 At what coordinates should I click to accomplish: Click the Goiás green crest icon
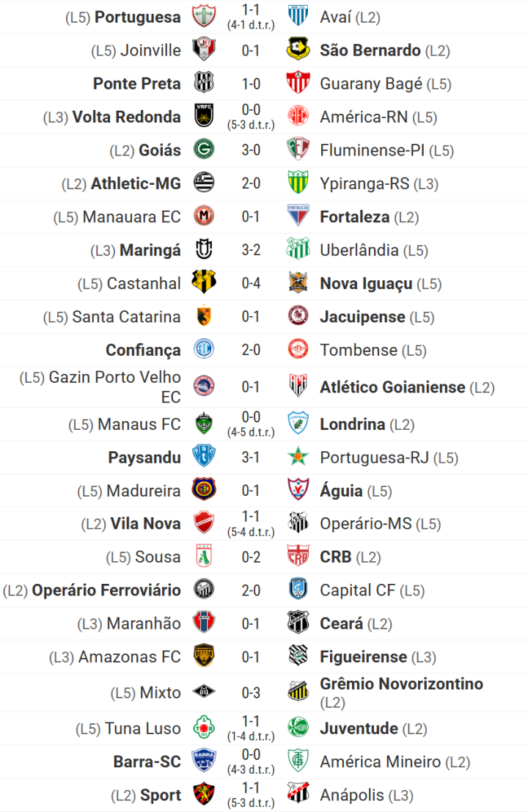click(x=203, y=150)
